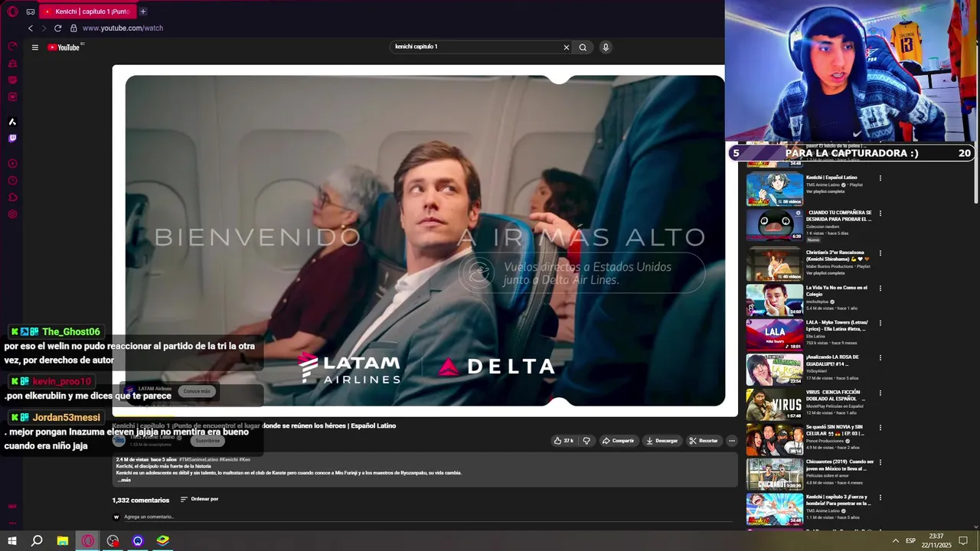Viewport: 980px width, 551px height.
Task: Open the penguin 'CUANDO TU COMPAÑERA' video thumbnail
Action: (x=775, y=225)
